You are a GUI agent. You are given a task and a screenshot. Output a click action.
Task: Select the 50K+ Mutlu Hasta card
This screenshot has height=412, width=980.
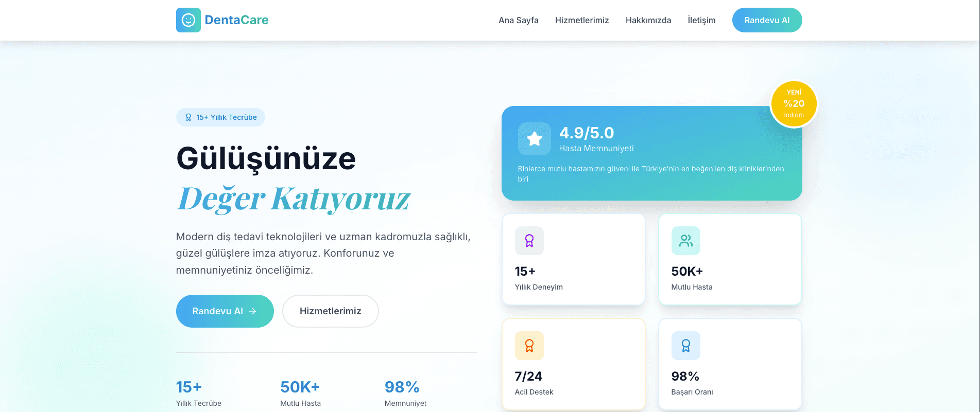click(730, 259)
